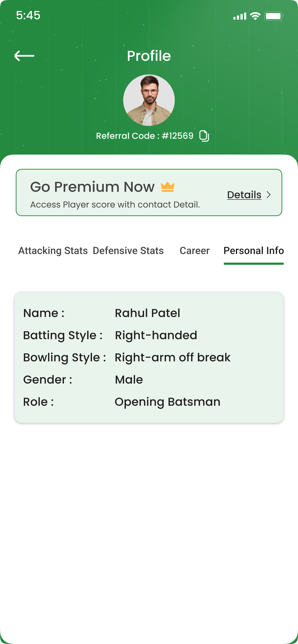Tap the Rahul Patel name value

click(x=147, y=313)
